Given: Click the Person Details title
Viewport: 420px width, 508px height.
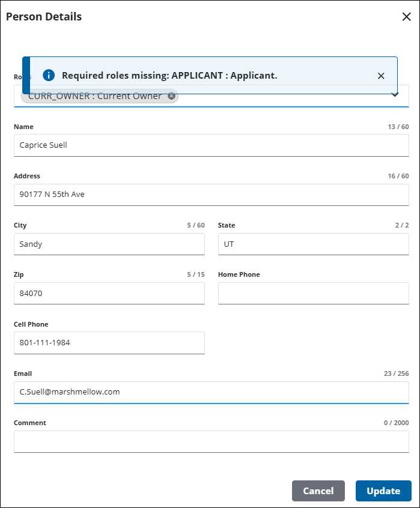Looking at the screenshot, I should (x=44, y=17).
